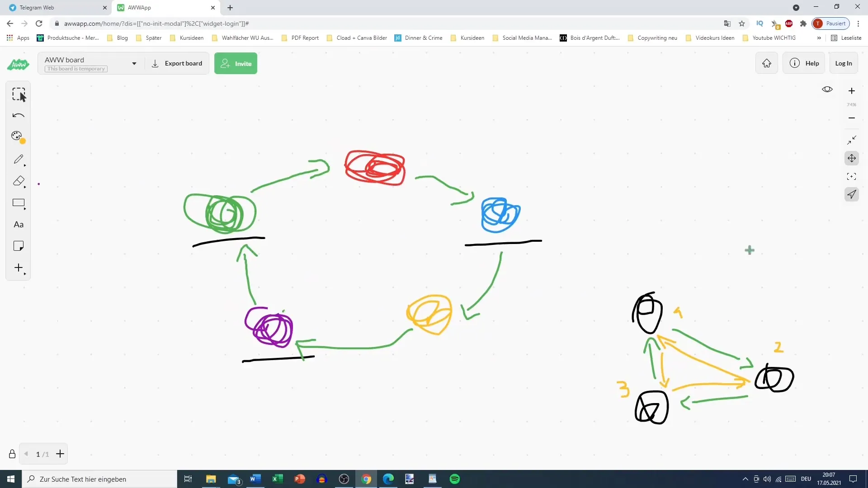Bookmark page with star icon
The width and height of the screenshot is (868, 488).
coord(742,23)
